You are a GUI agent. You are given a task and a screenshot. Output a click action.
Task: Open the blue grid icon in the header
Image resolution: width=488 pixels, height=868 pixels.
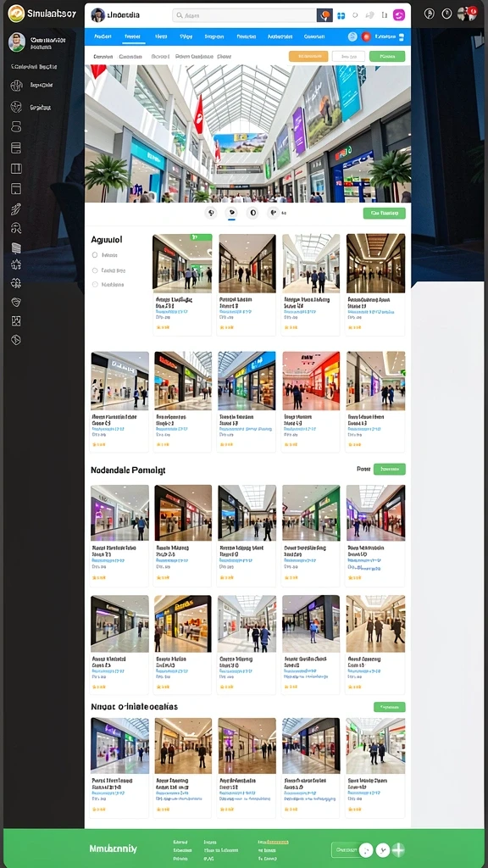[x=341, y=15]
